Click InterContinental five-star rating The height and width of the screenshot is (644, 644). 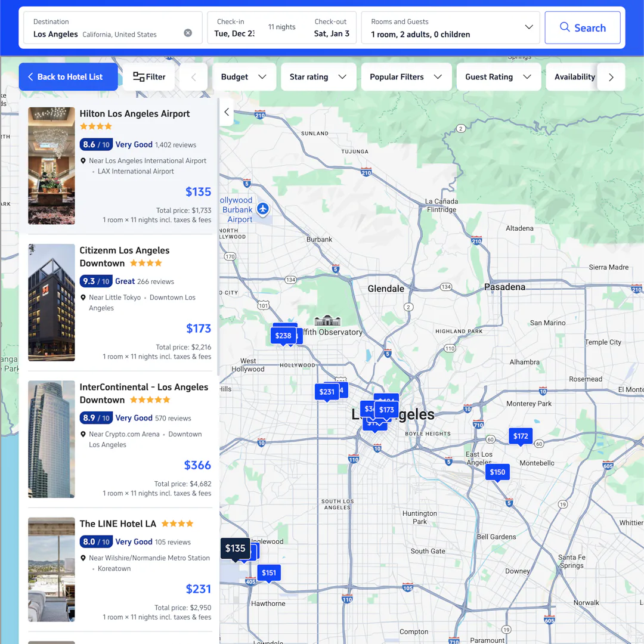pyautogui.click(x=150, y=400)
